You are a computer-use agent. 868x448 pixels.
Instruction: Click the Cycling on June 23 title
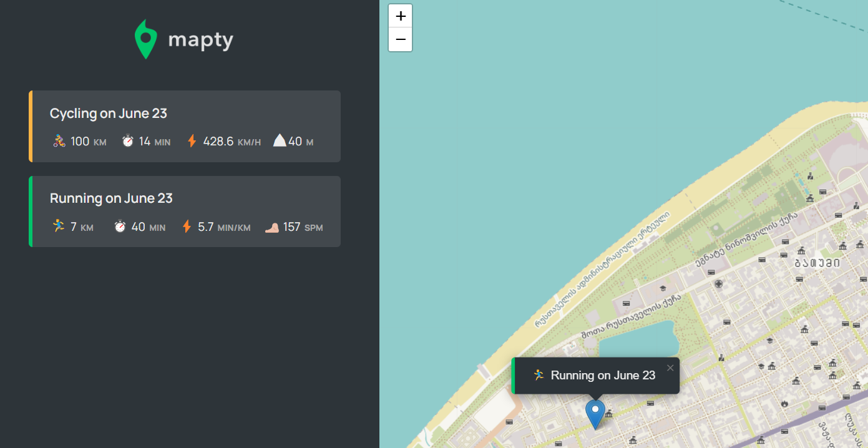pyautogui.click(x=109, y=114)
